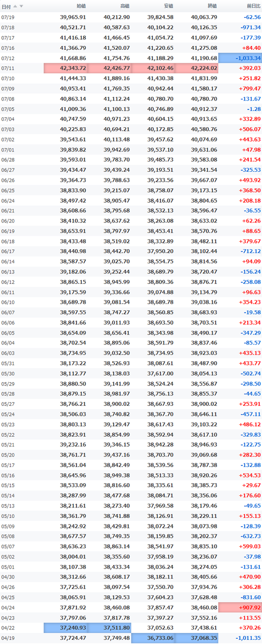Click the 安値 column header

(168, 6)
